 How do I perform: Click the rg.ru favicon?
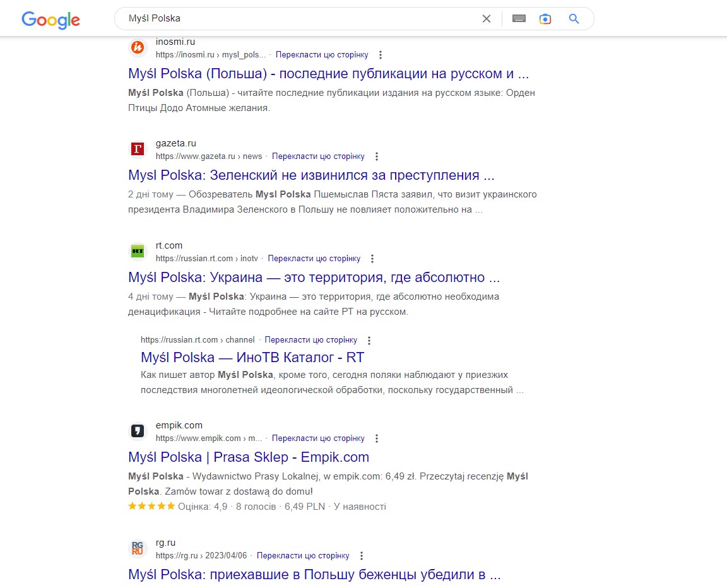coord(138,548)
